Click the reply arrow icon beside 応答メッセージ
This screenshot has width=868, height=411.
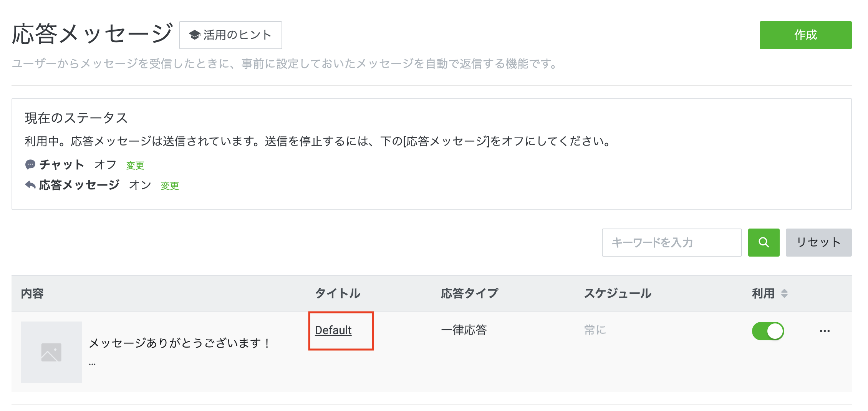tap(30, 185)
